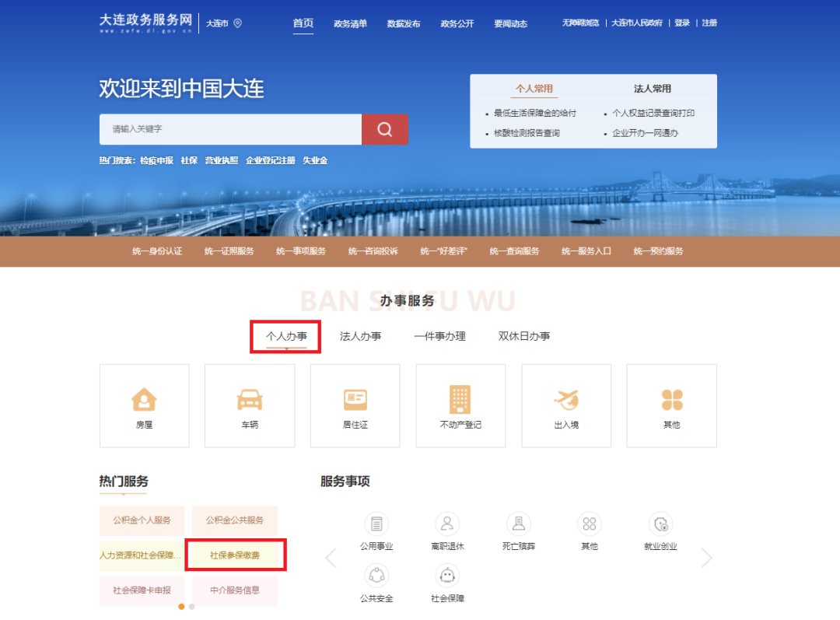840x620 pixels.
Task: Click the 公积金个人服务 button
Action: (x=142, y=520)
